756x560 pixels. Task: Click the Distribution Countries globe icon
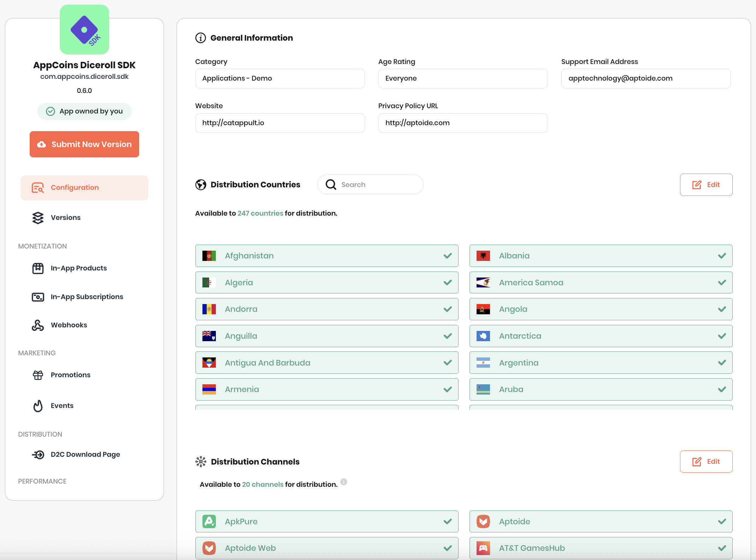(x=201, y=185)
